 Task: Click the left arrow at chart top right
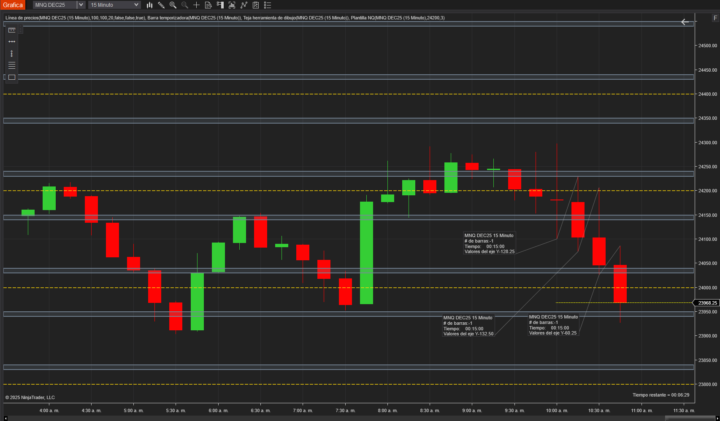coord(685,22)
